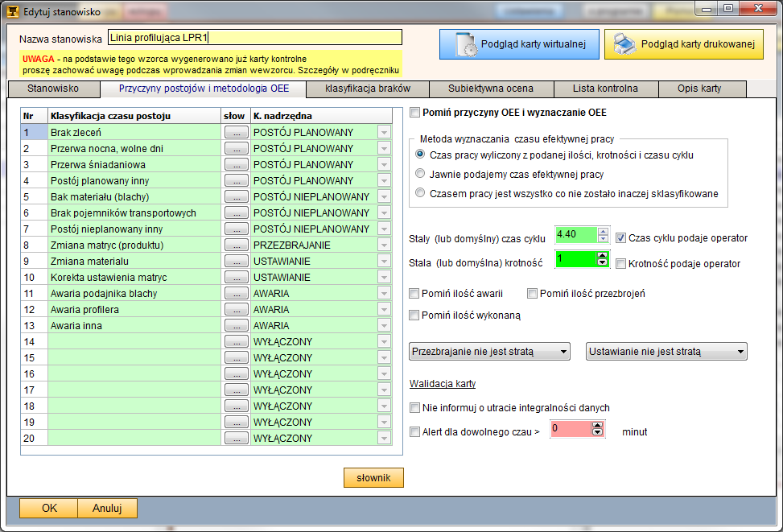783x532 pixels.
Task: Enable Alert dla dowolnego czau checkbox
Action: 414,431
